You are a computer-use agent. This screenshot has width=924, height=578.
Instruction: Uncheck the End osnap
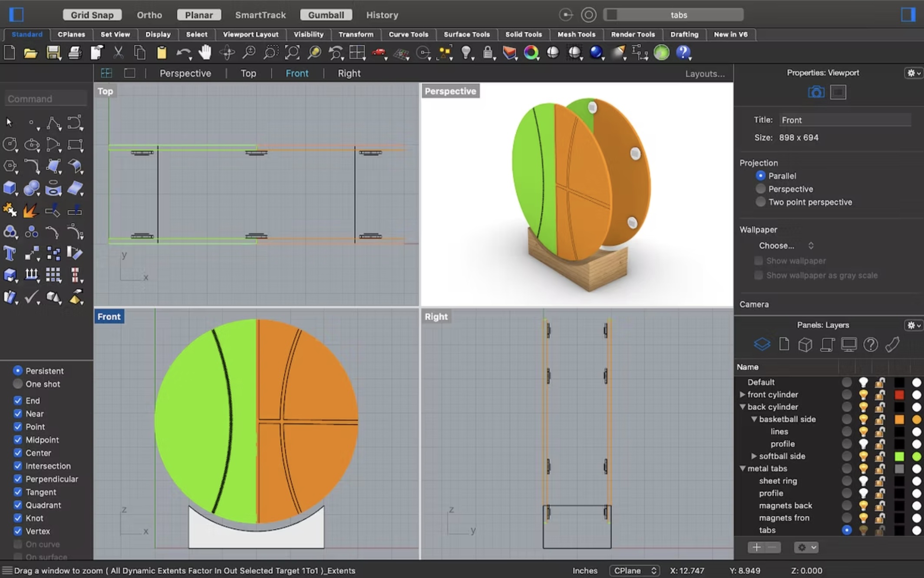[x=18, y=400]
